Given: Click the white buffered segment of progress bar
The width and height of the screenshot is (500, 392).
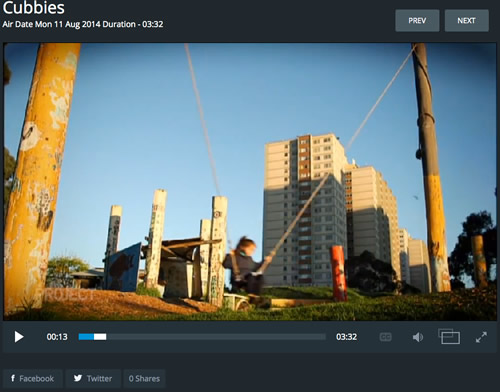Looking at the screenshot, I should click(x=100, y=337).
